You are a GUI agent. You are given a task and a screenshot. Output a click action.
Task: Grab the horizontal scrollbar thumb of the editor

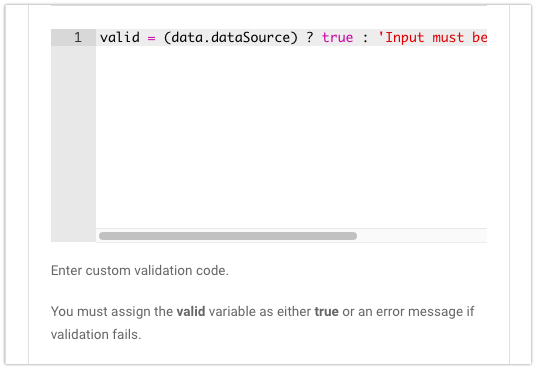[228, 236]
